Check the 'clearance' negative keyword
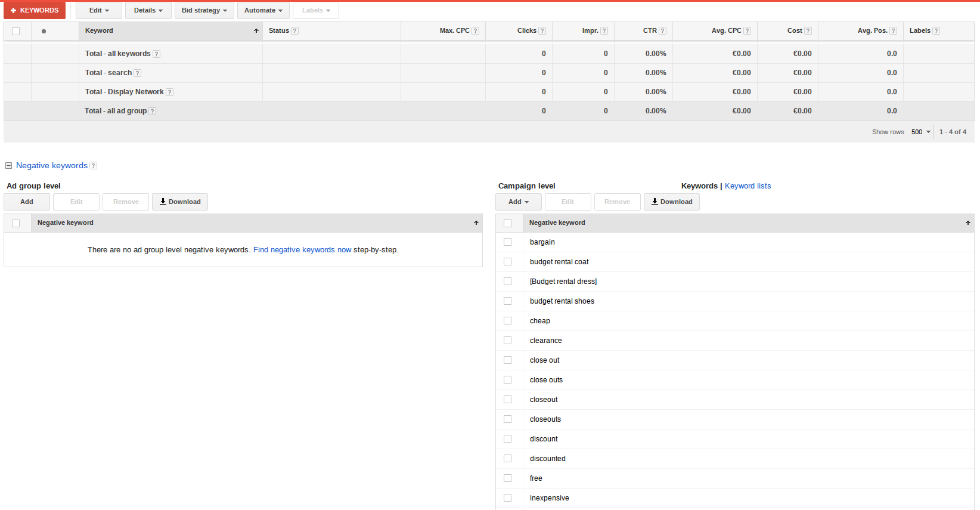980x510 pixels. (508, 341)
